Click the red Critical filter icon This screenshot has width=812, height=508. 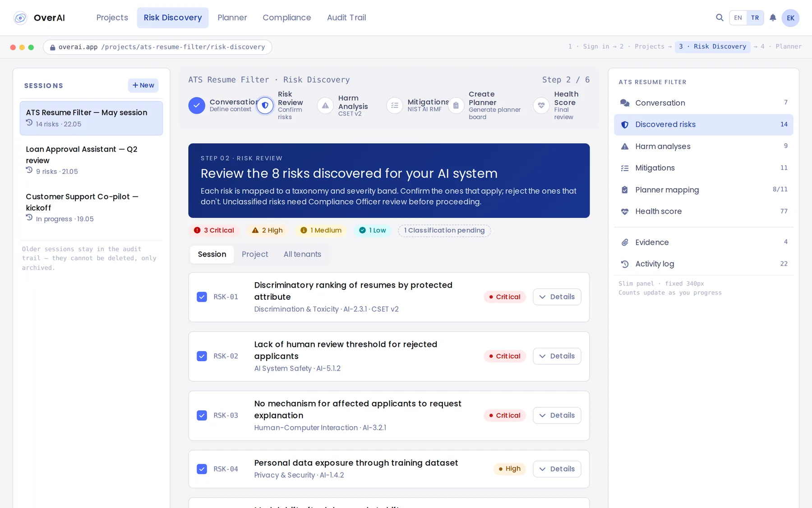tap(197, 230)
